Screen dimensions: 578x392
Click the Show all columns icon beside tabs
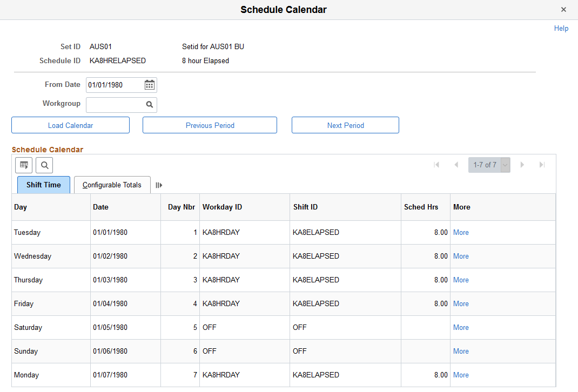159,185
